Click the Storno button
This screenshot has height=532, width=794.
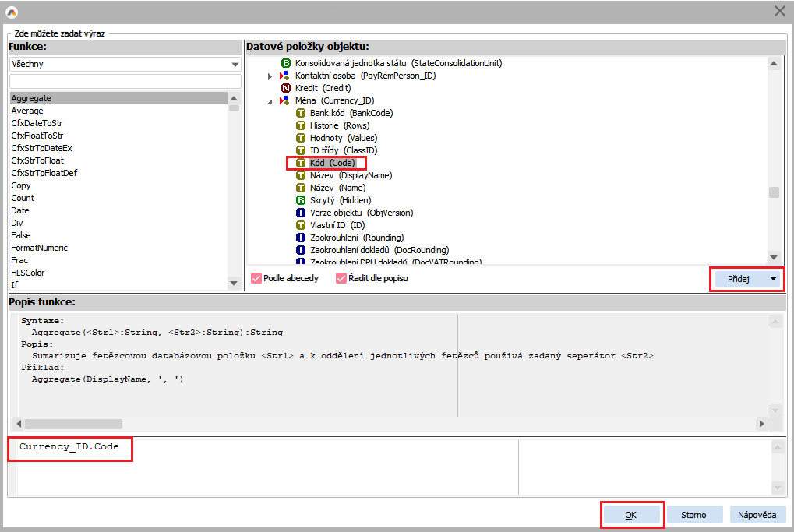693,515
